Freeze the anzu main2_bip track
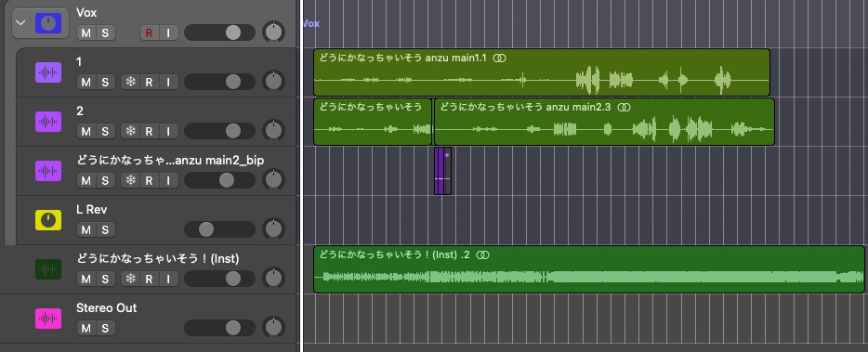The height and width of the screenshot is (352, 868). click(130, 180)
